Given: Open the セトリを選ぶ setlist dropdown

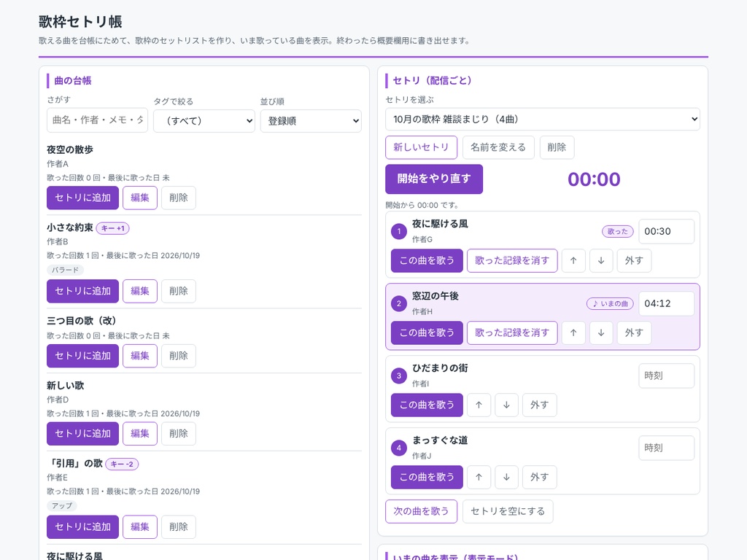Looking at the screenshot, I should click(x=543, y=119).
